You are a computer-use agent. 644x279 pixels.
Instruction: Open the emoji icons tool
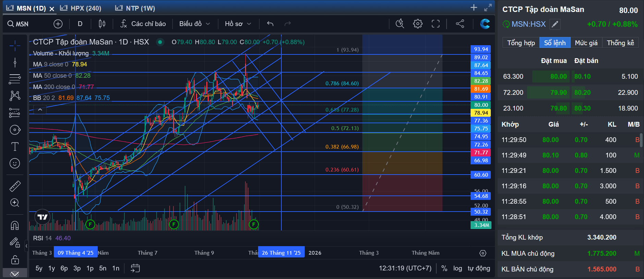[x=15, y=163]
